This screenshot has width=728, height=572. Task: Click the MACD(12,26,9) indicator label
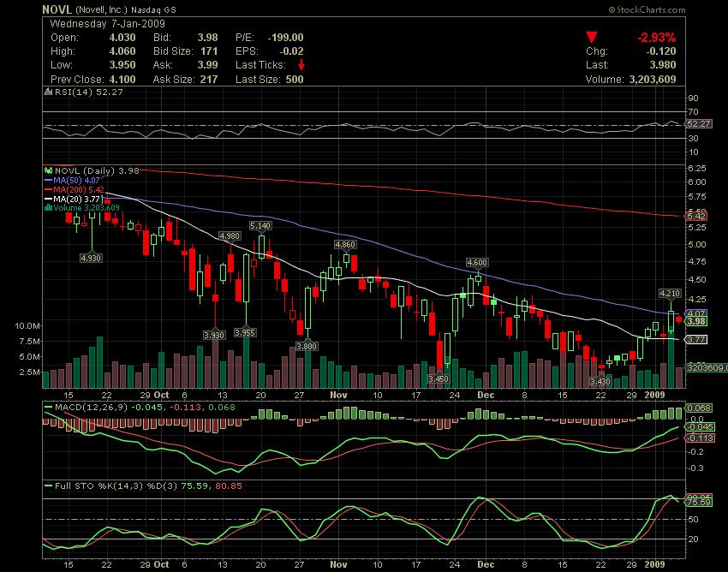[92, 408]
